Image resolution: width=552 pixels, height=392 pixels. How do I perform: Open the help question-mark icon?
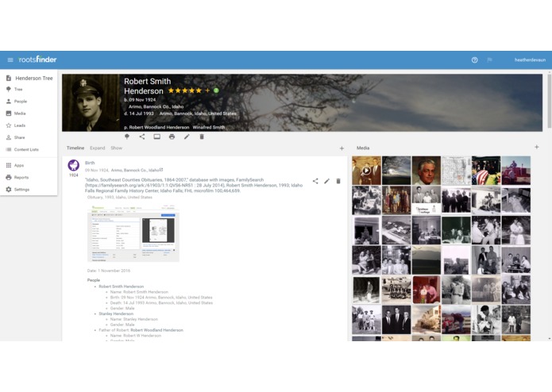tap(474, 60)
